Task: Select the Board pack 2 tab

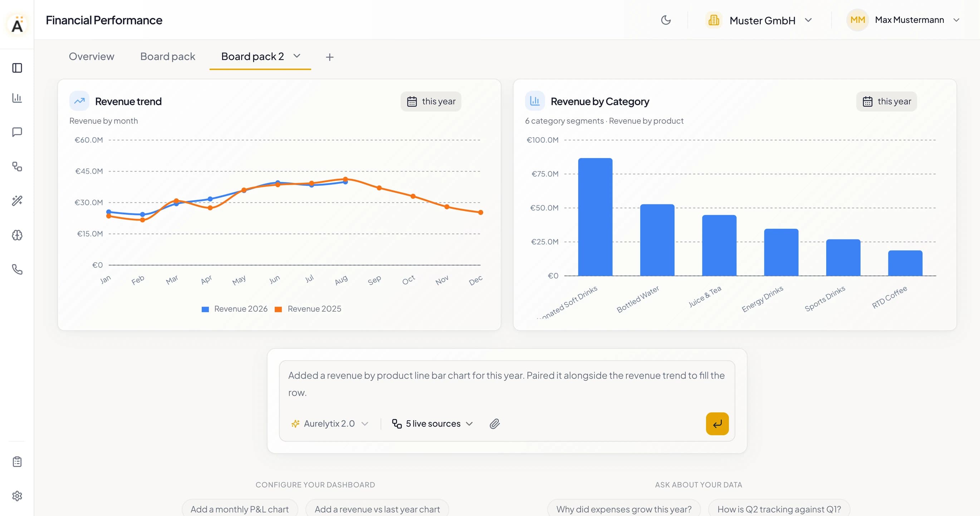Action: (x=253, y=56)
